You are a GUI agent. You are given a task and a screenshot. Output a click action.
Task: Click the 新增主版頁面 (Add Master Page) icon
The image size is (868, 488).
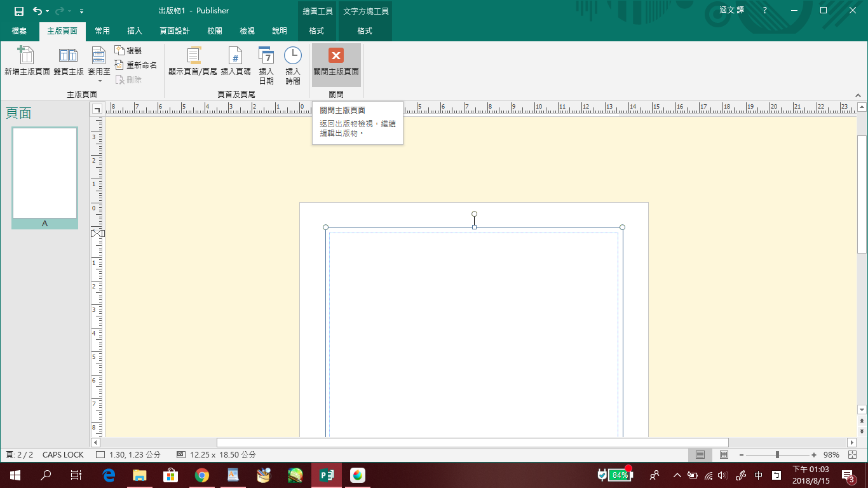[x=27, y=57]
